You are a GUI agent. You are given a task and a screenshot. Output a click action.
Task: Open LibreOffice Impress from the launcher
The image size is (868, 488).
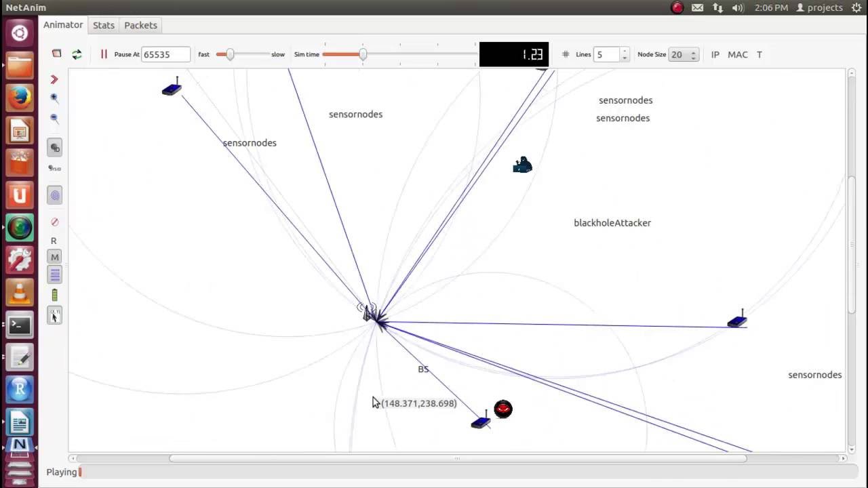(20, 131)
